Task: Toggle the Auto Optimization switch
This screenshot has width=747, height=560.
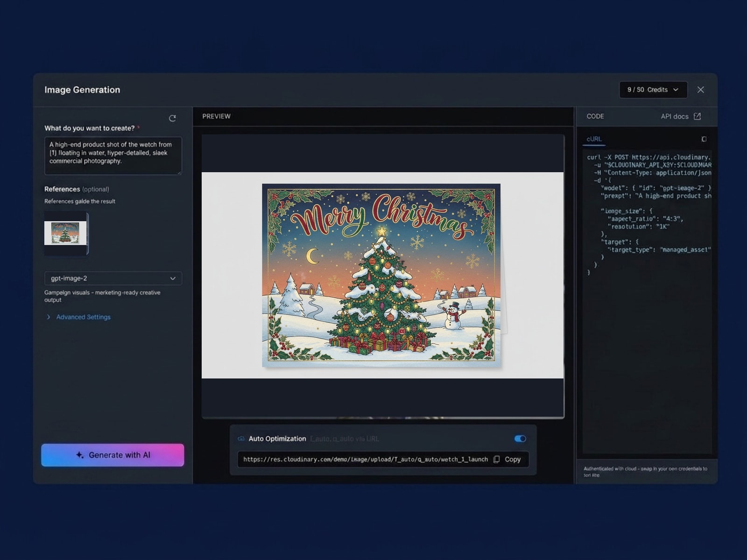Action: click(520, 439)
